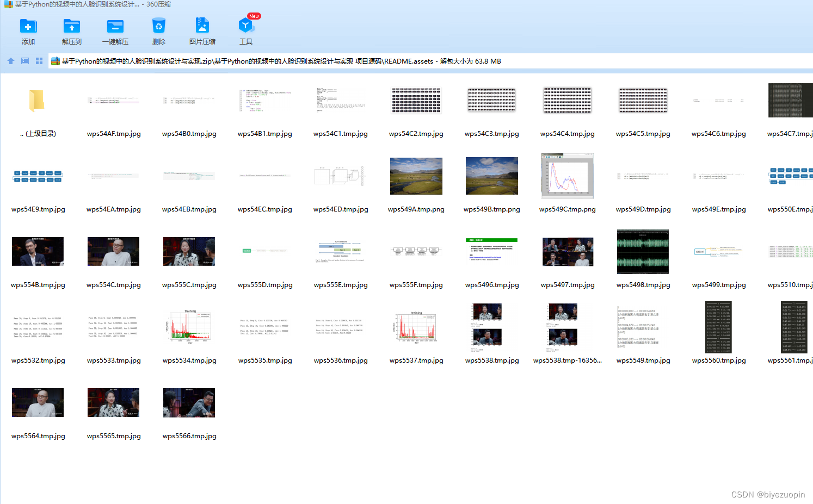Viewport: 813px width, 504px height.
Task: Click the "..(上级目录)" label
Action: (x=38, y=134)
